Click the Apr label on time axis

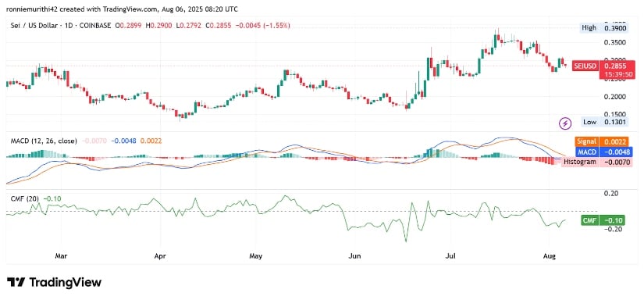pyautogui.click(x=160, y=256)
